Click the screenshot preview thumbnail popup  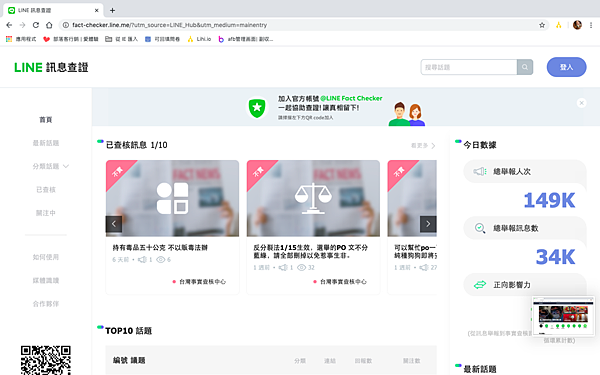[563, 316]
